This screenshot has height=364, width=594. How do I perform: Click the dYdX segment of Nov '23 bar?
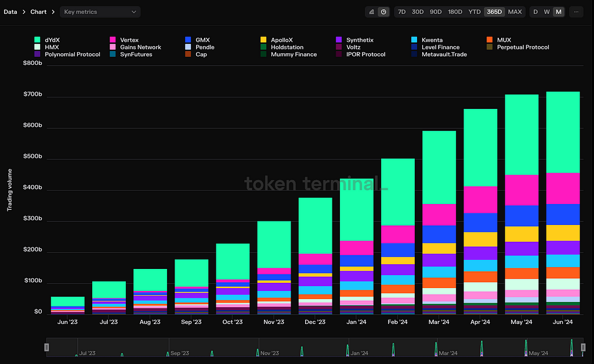(x=274, y=245)
